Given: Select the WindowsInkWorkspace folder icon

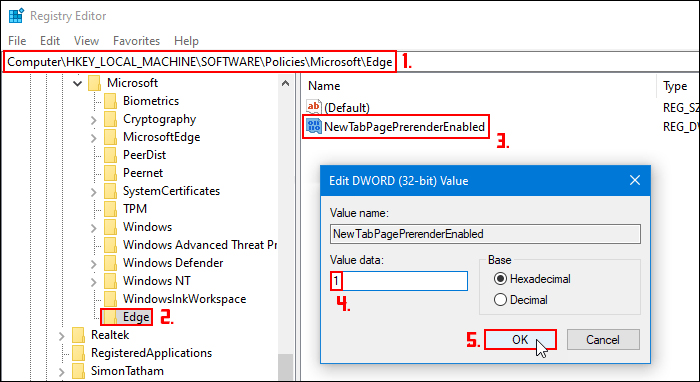Looking at the screenshot, I should click(x=110, y=299).
